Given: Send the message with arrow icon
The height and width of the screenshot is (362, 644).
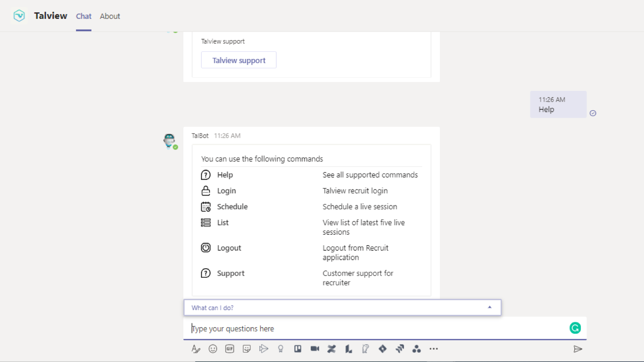Looking at the screenshot, I should 578,349.
